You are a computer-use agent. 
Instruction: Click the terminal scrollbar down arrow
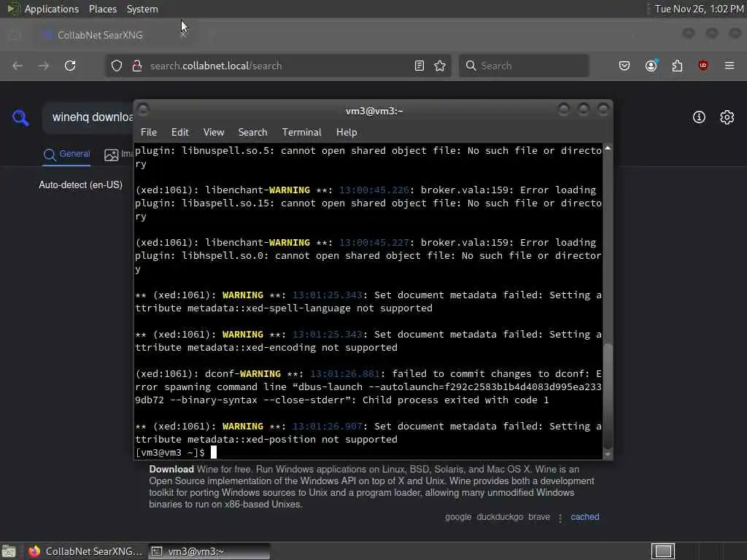[x=608, y=455]
